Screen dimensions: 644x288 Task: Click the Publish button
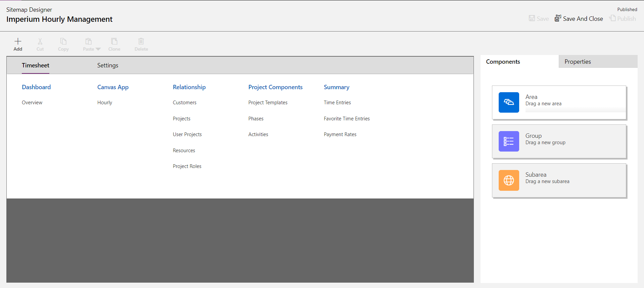click(x=623, y=19)
